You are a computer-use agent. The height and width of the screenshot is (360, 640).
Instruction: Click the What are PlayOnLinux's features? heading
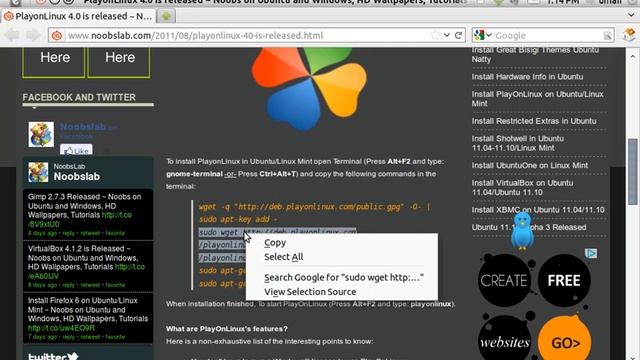[227, 329]
